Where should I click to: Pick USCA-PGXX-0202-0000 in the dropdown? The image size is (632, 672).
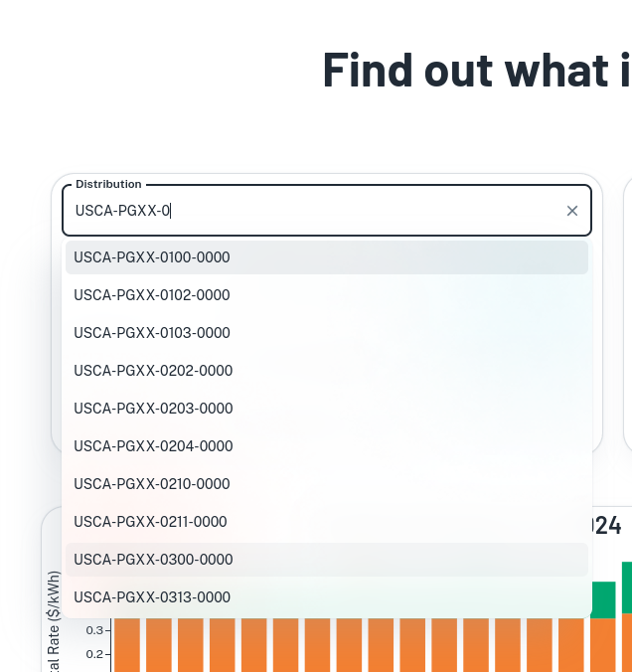pos(327,370)
